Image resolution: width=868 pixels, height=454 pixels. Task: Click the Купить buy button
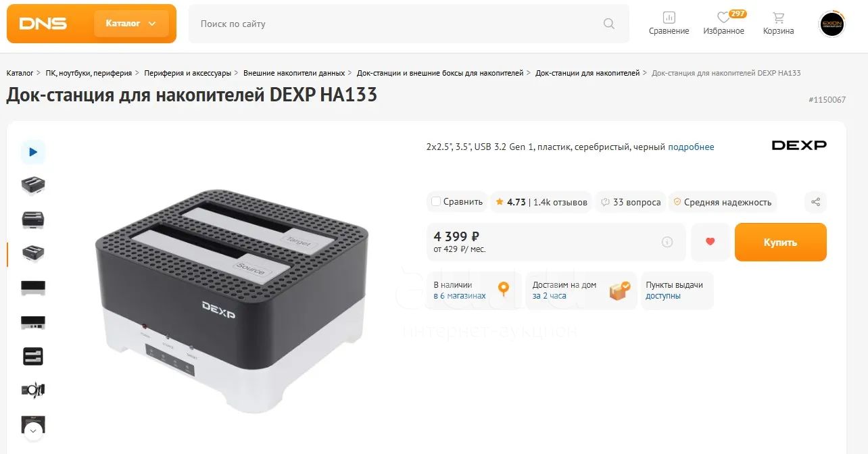coord(780,242)
